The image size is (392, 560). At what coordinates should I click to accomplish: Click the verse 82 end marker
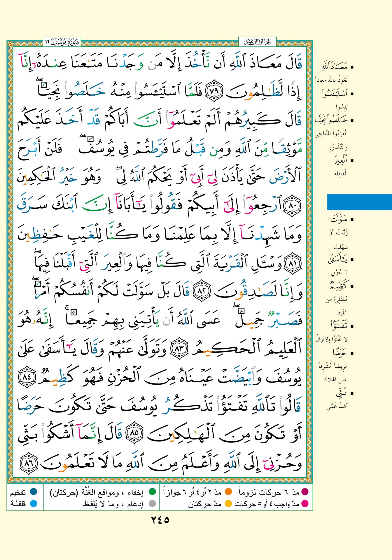(x=203, y=292)
